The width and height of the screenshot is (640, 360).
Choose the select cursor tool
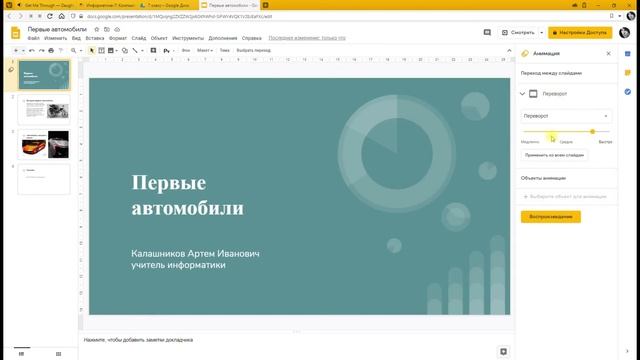pos(91,50)
